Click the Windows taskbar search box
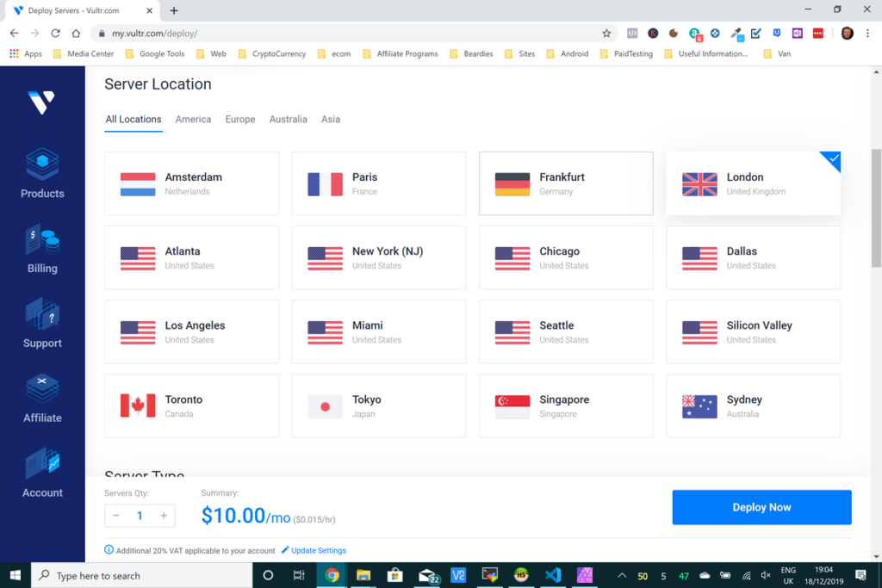882x588 pixels. (x=142, y=575)
